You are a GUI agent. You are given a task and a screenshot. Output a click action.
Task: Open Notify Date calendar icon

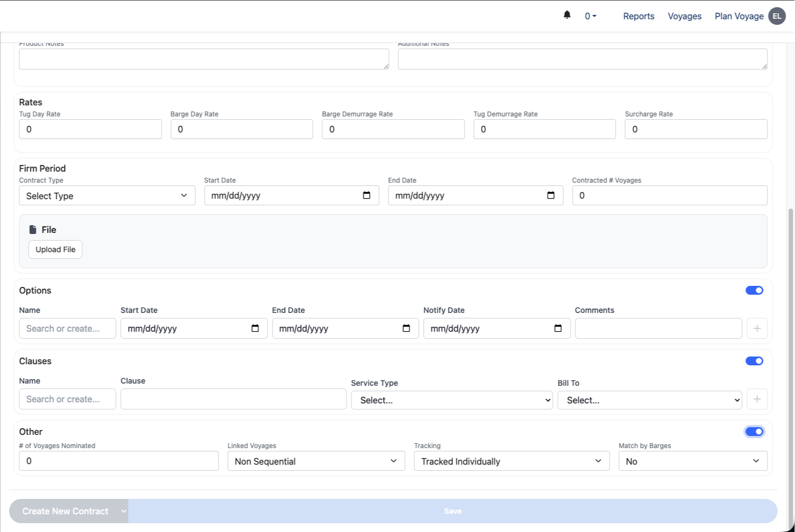558,328
